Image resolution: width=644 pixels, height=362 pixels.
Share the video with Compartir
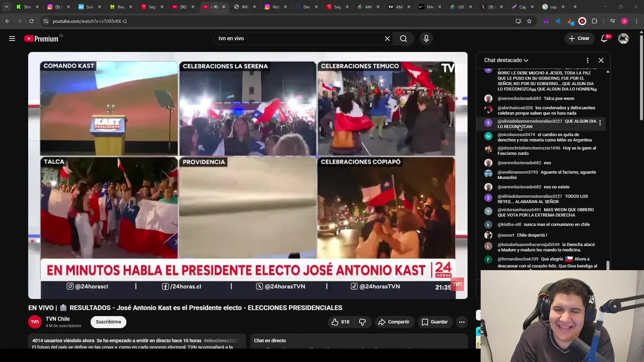pyautogui.click(x=394, y=322)
